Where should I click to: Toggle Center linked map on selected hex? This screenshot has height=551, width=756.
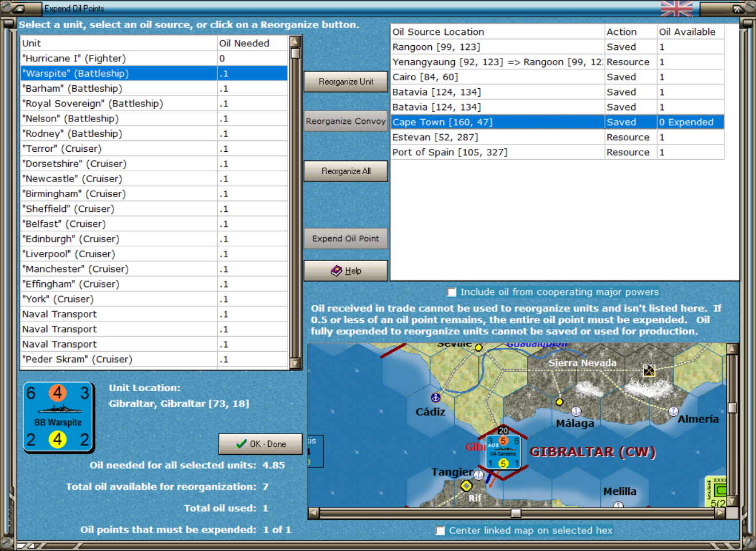coord(440,530)
